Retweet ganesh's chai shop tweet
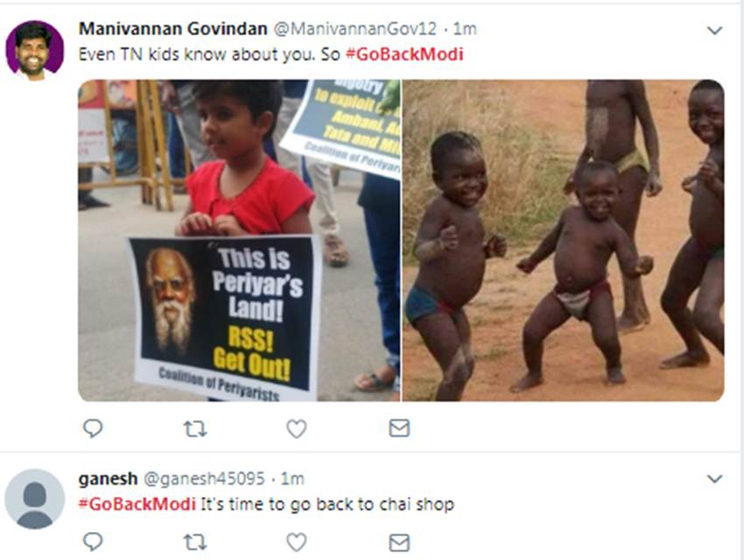744x560 pixels. click(x=194, y=542)
